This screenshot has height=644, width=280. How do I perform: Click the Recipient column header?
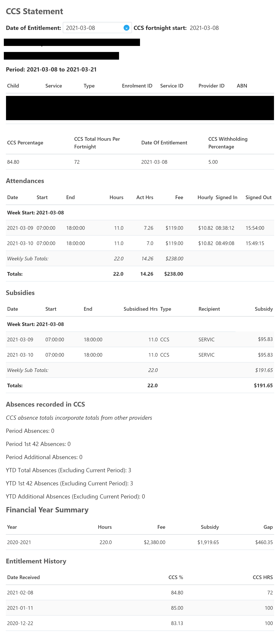click(x=209, y=309)
